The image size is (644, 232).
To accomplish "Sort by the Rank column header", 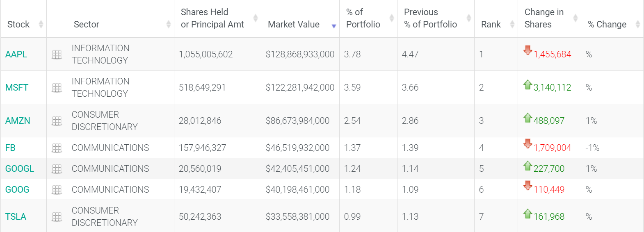I will (512, 24).
